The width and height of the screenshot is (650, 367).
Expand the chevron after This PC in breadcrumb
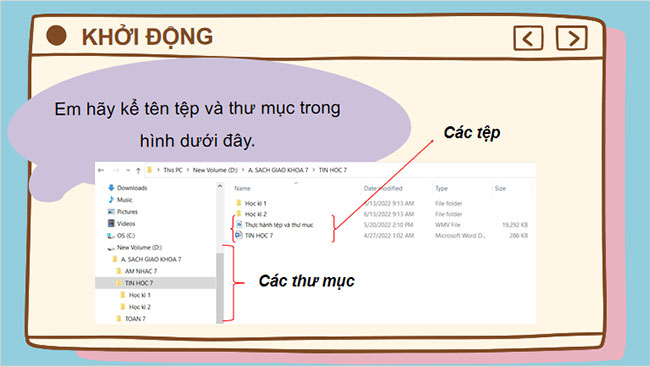(187, 170)
